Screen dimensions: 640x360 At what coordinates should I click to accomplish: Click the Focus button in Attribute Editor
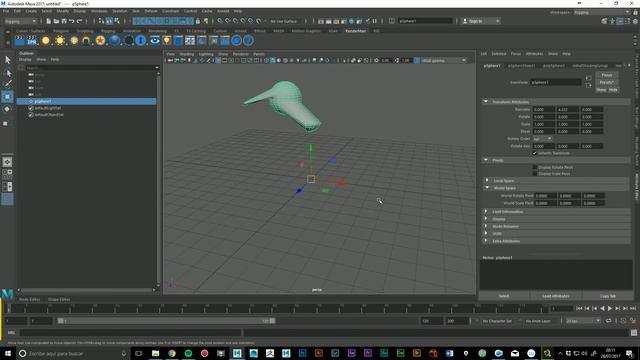[x=607, y=75]
